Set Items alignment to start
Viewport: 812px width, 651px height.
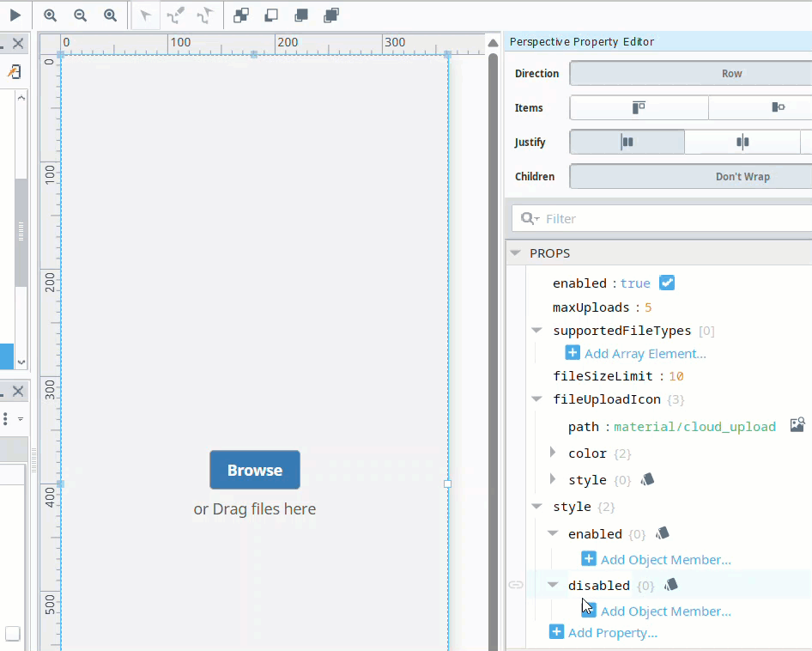click(639, 108)
